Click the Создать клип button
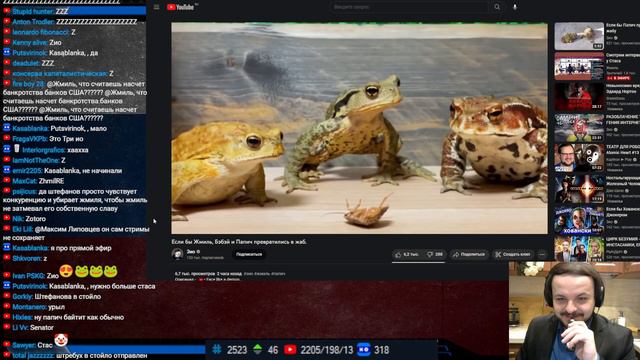The width and height of the screenshot is (640, 360). click(x=513, y=254)
